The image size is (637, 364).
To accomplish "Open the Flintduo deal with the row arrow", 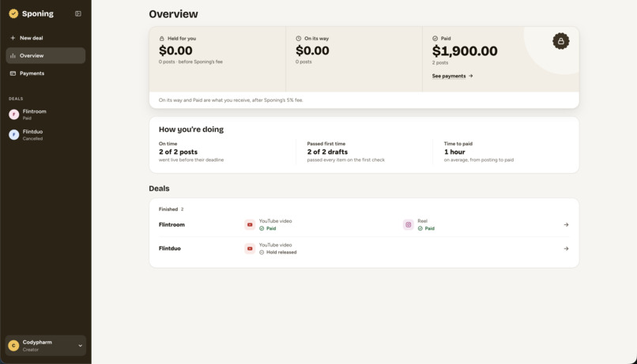I will tap(566, 249).
